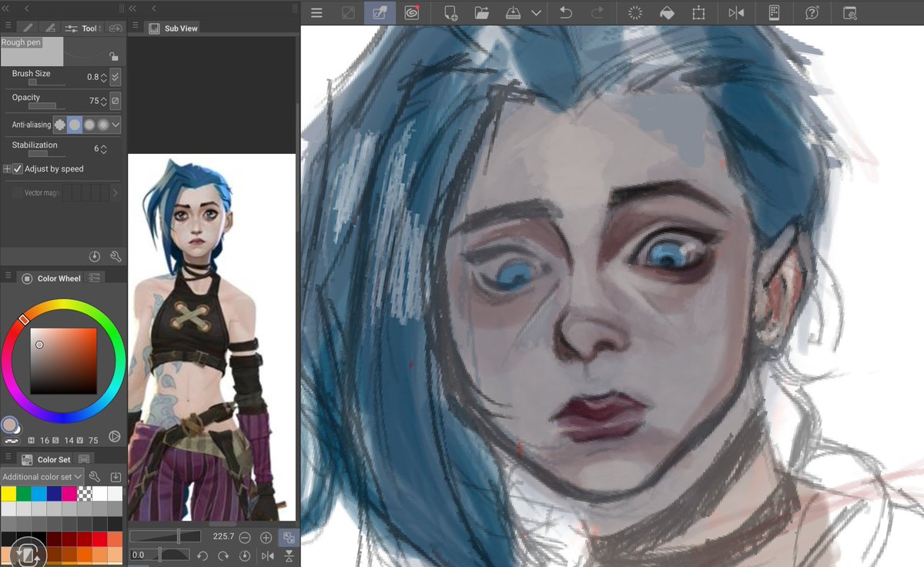Adjust the Brush Size slider
This screenshot has height=567, width=924.
[x=45, y=82]
